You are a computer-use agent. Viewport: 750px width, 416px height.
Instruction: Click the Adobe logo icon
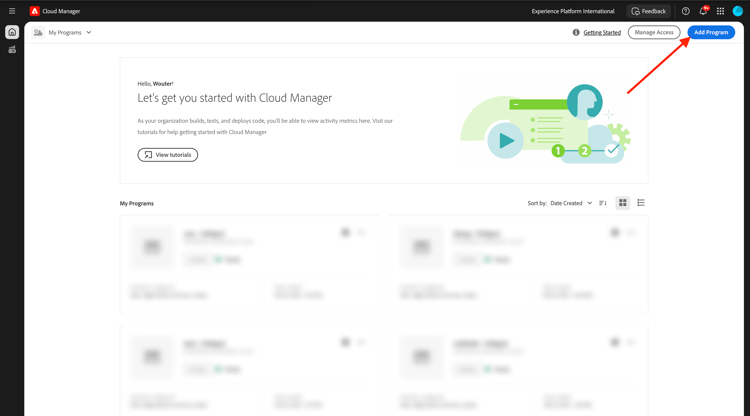[x=34, y=11]
